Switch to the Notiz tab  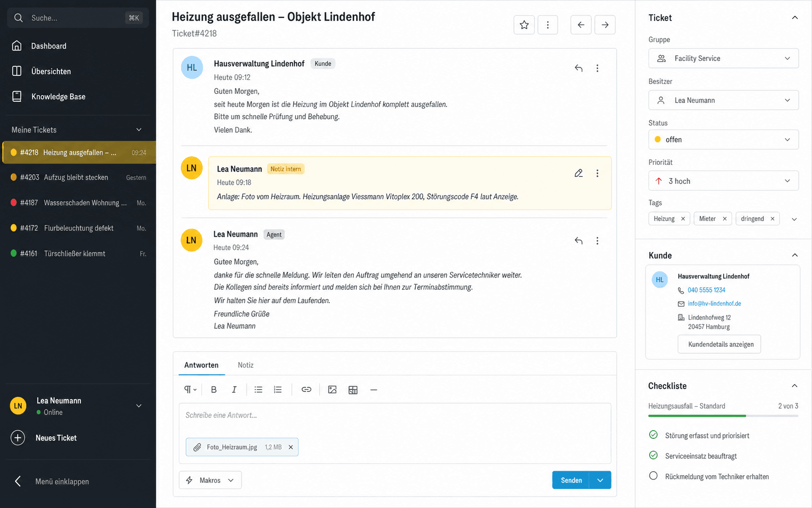(246, 365)
